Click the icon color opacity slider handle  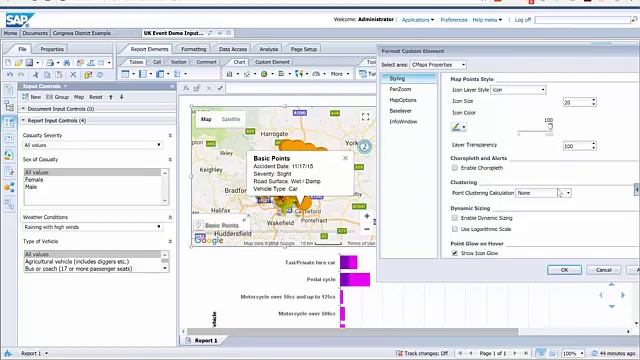550,127
